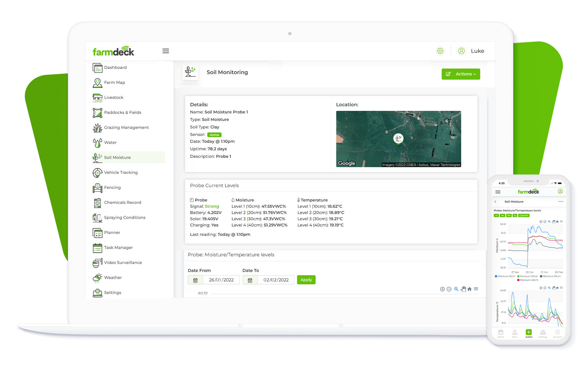Click the probe marker on satellite map
The image size is (588, 374).
tap(398, 138)
